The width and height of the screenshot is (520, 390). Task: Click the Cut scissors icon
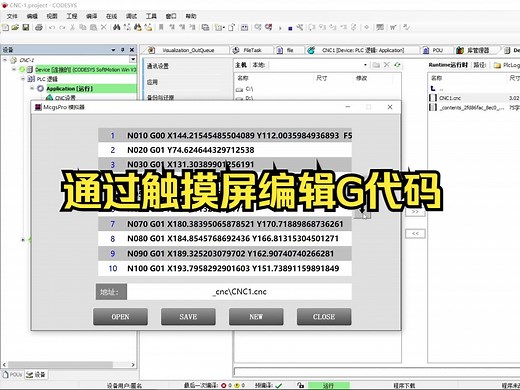pos(72,28)
